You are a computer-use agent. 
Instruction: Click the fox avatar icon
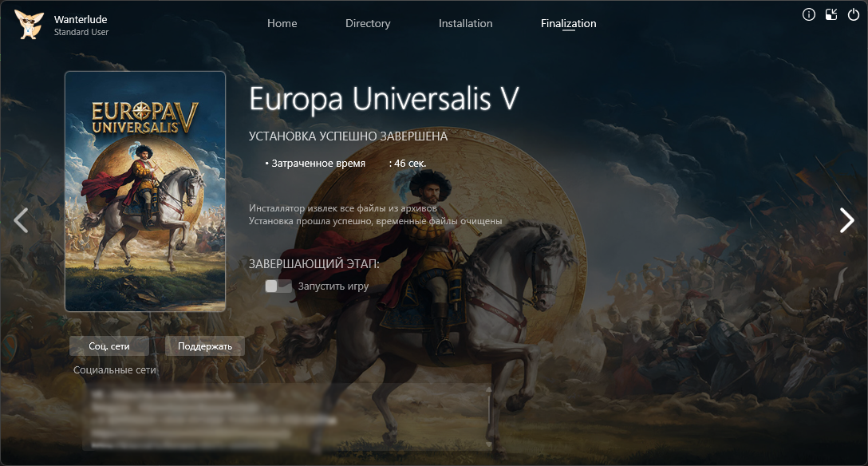point(28,25)
